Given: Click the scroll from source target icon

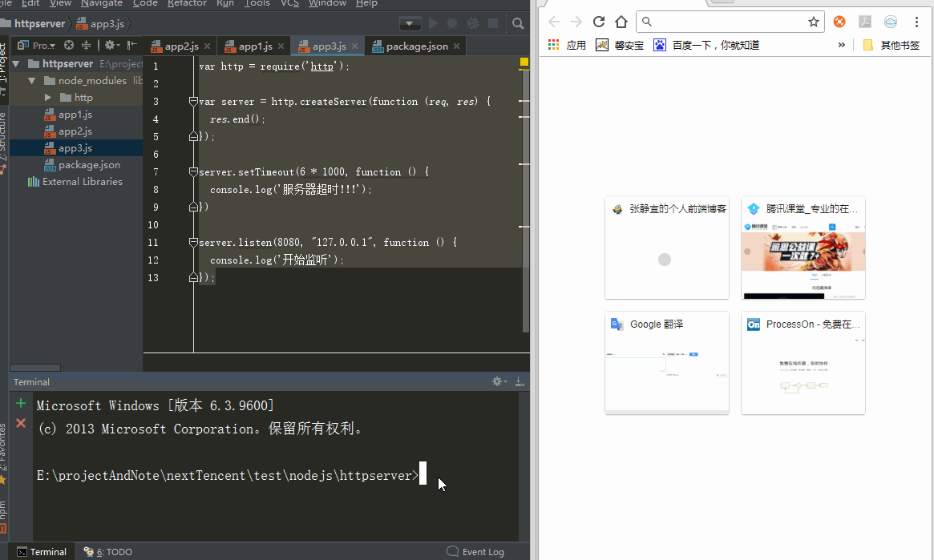Looking at the screenshot, I should pos(69,46).
